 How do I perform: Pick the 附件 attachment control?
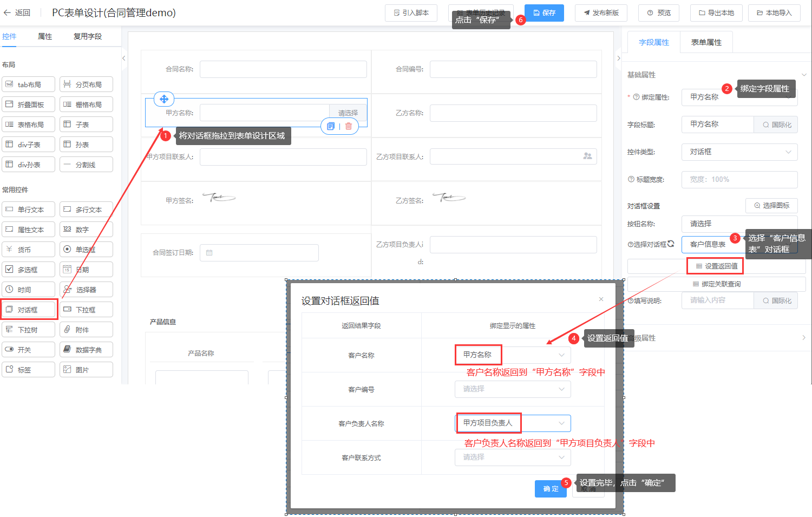click(86, 330)
